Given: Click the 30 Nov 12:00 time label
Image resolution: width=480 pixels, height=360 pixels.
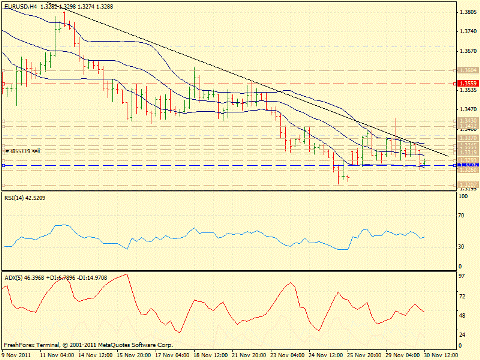Looking at the screenshot, I should click(441, 355).
